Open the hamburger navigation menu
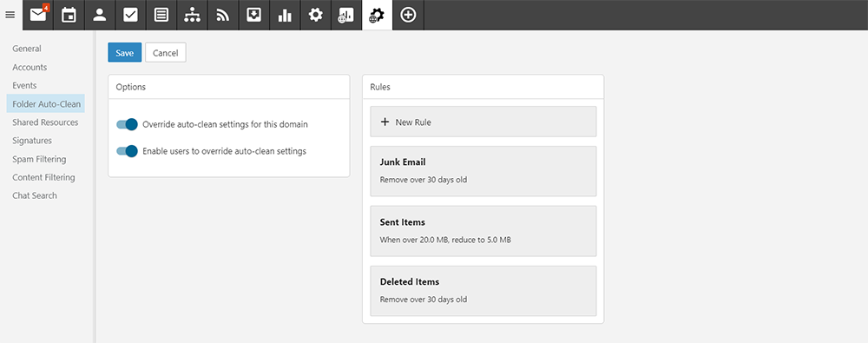This screenshot has width=868, height=343. (10, 15)
